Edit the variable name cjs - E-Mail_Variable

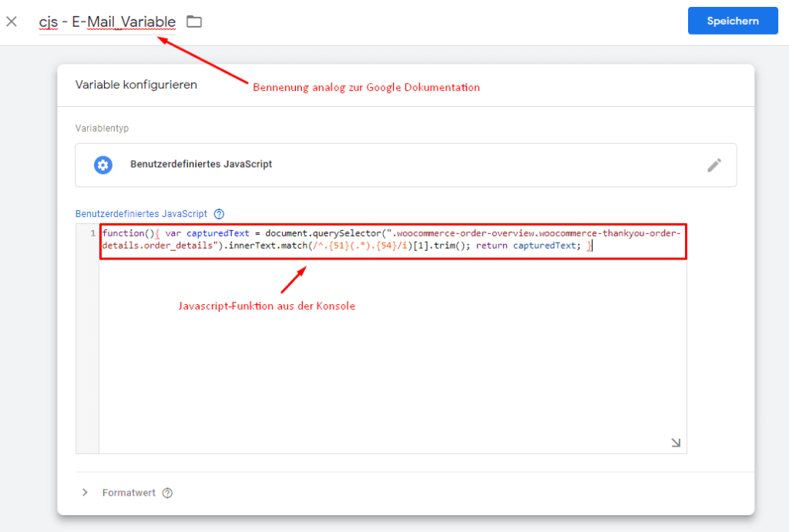(107, 22)
